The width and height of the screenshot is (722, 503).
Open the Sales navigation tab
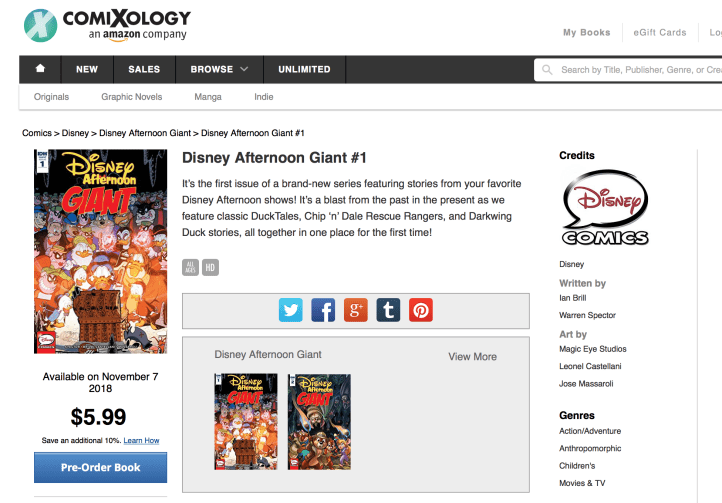click(x=144, y=69)
